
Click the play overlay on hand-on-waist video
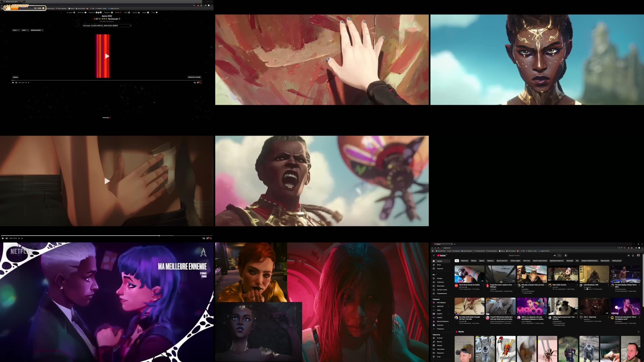tap(107, 181)
